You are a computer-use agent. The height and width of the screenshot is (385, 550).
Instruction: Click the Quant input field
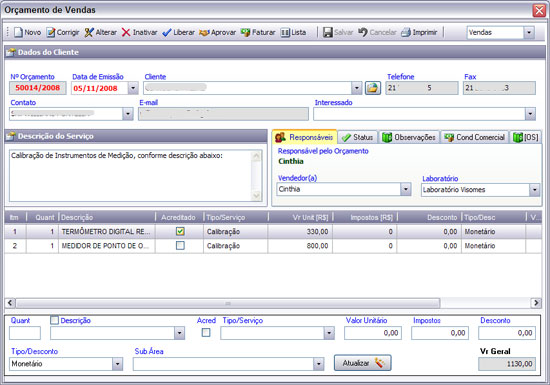tap(25, 333)
